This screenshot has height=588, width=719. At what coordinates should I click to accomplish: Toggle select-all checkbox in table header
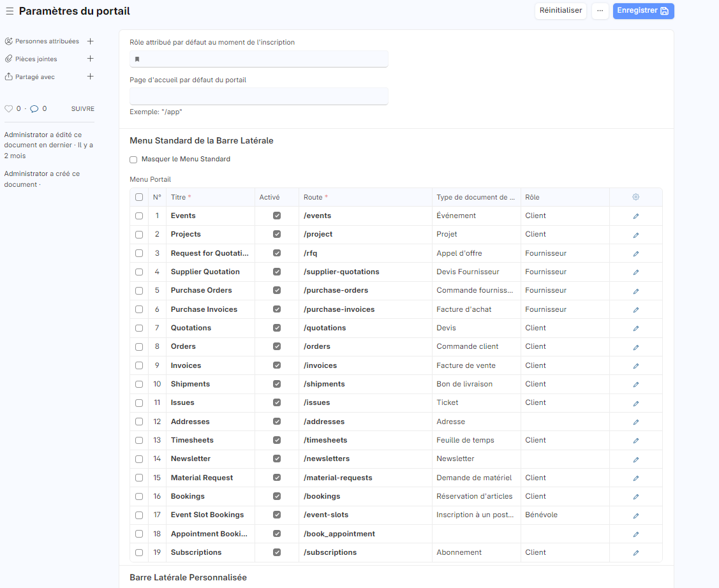139,197
